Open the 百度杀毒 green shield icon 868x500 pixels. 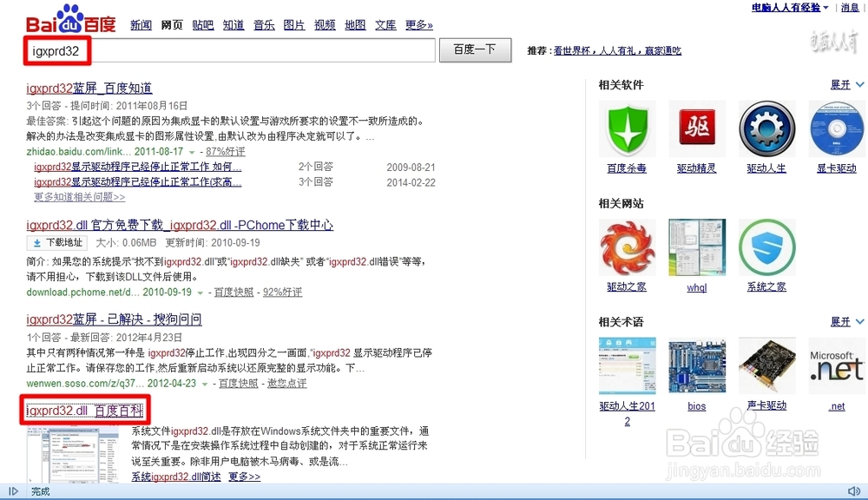coord(627,129)
